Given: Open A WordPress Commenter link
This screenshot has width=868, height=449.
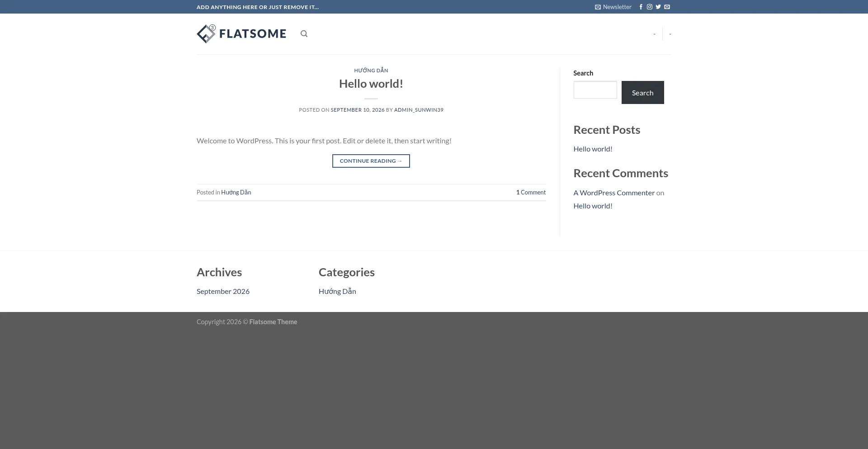Looking at the screenshot, I should tap(614, 193).
